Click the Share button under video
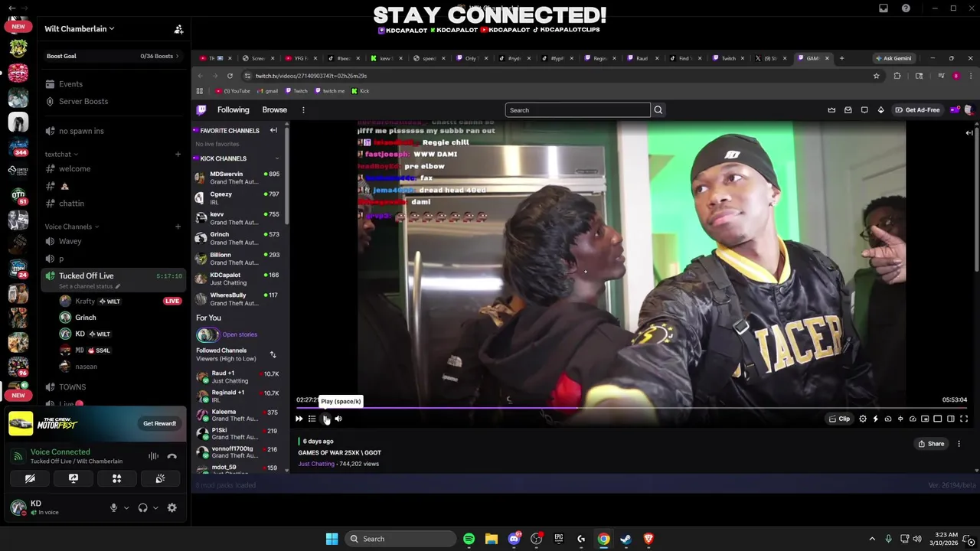 [931, 444]
